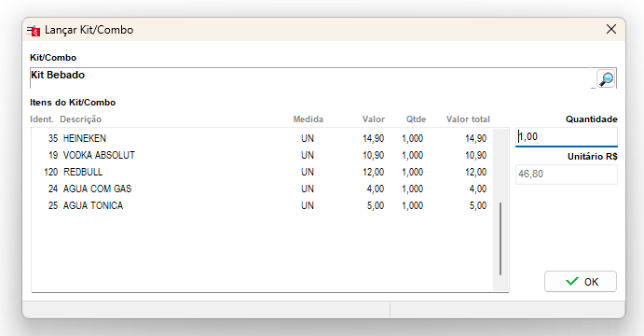Screen dimensions: 644x336
Task: Click the Valor 12,00 cell for REDBULL
Action: pyautogui.click(x=374, y=173)
